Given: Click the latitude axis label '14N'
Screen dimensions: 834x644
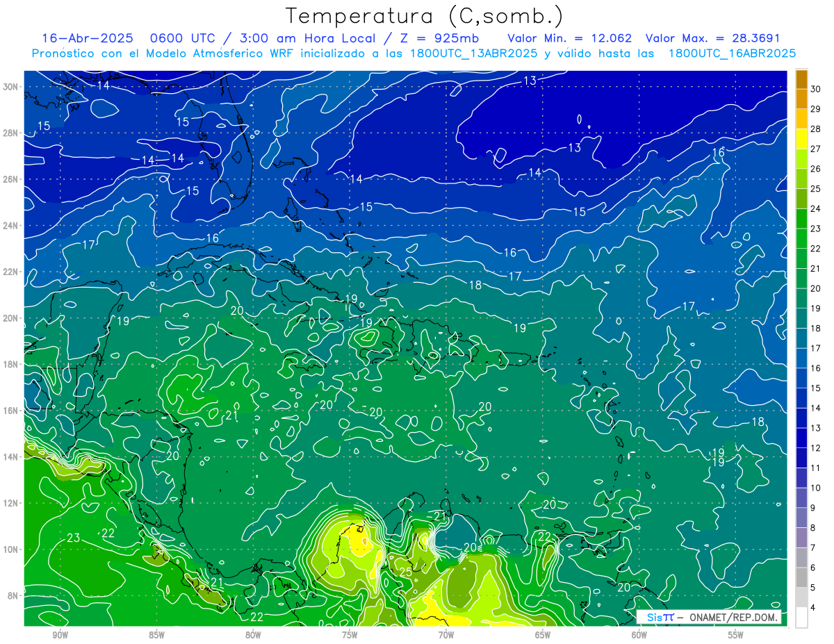Looking at the screenshot, I should pos(10,457).
